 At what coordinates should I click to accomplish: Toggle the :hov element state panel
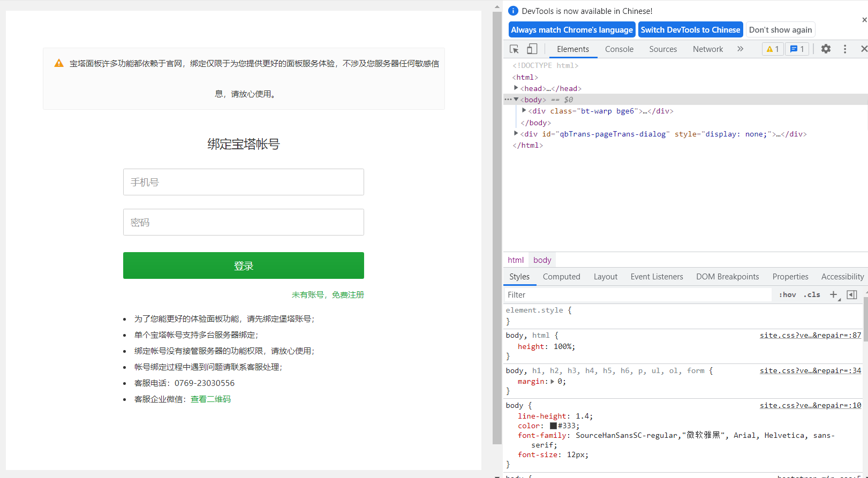(x=787, y=294)
